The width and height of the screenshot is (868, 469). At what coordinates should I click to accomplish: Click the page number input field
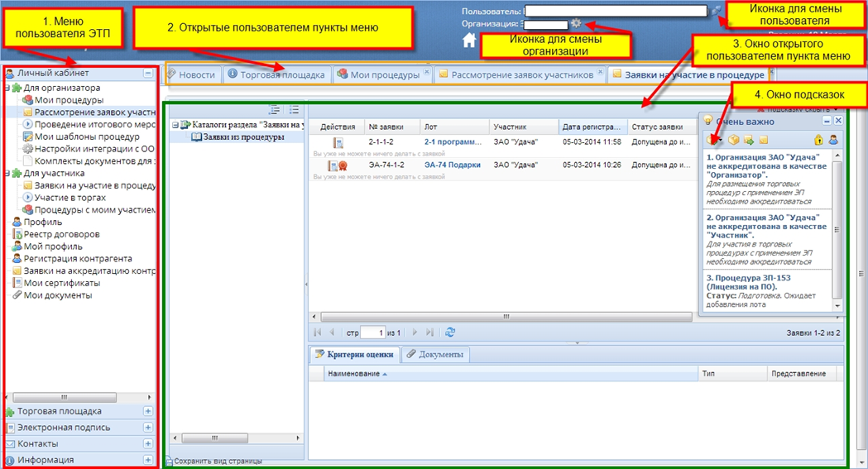pos(373,333)
